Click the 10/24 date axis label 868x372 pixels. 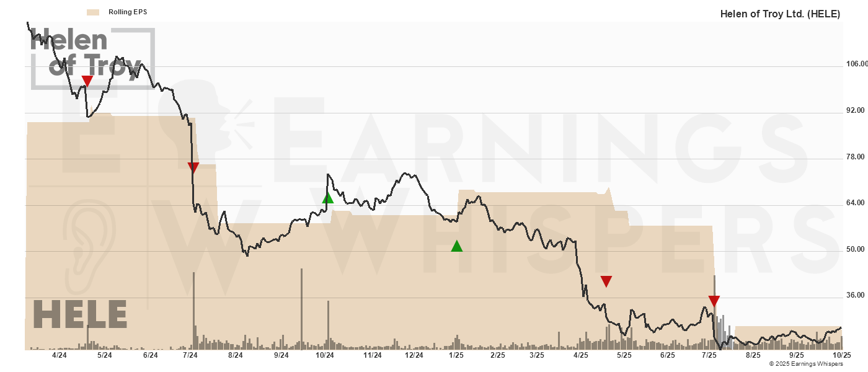click(325, 355)
